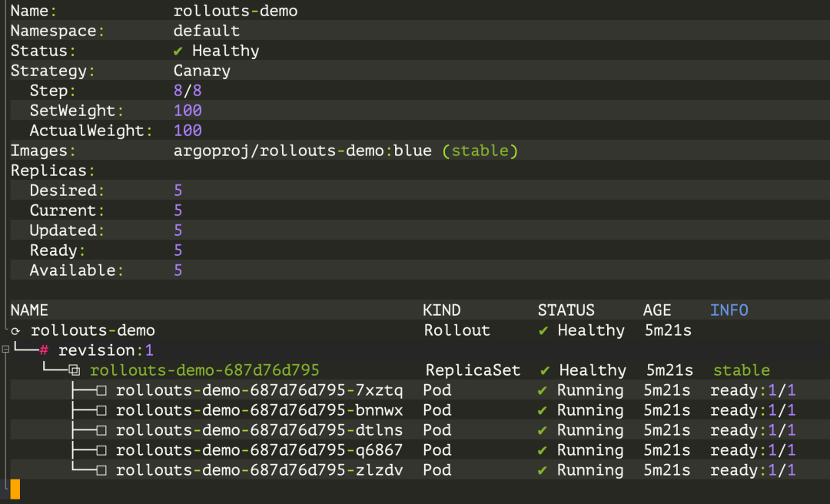The width and height of the screenshot is (830, 504).
Task: Click ready:1/1 for pod q6867
Action: point(752,450)
